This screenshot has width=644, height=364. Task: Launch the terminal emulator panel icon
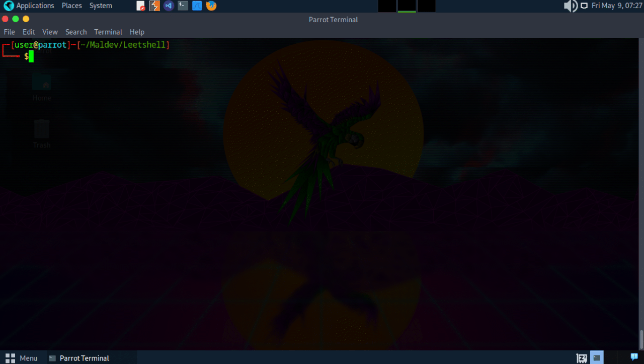182,6
